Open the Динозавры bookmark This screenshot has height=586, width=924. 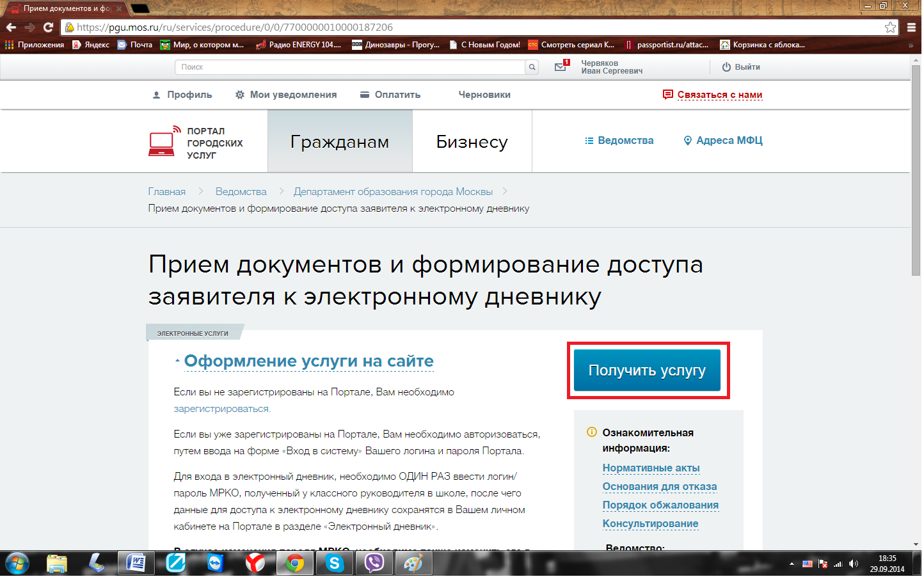[x=397, y=45]
